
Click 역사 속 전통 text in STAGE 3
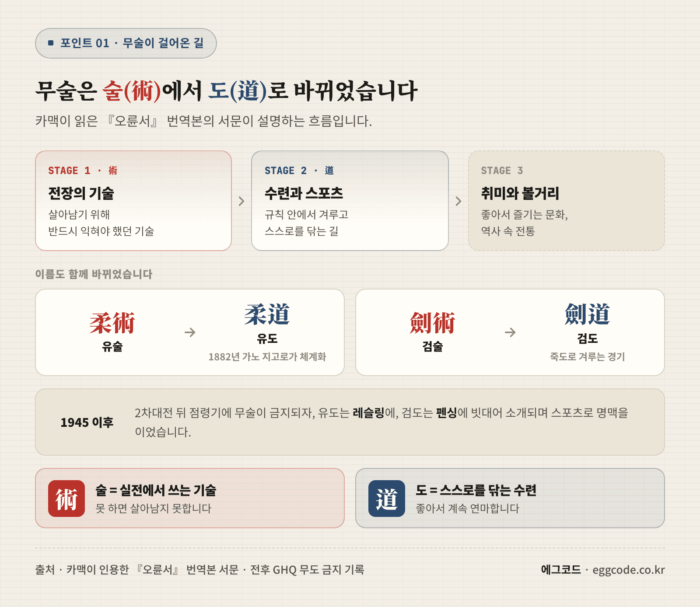point(508,231)
